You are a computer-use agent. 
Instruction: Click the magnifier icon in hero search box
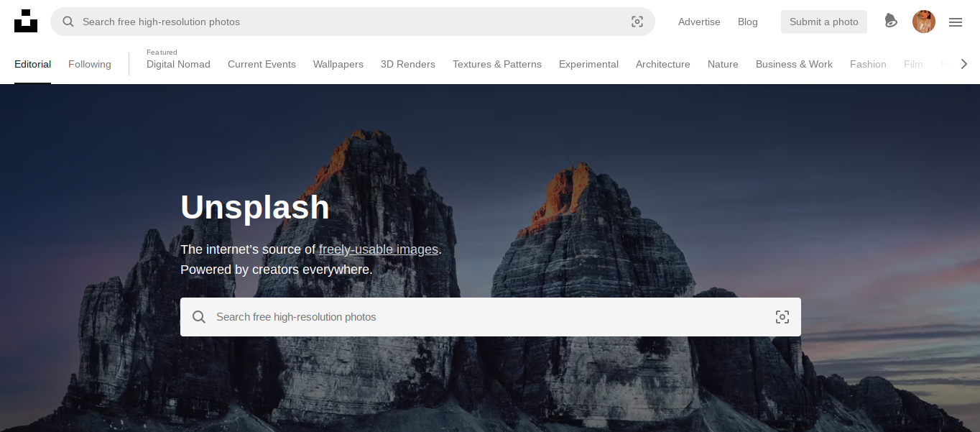click(199, 317)
